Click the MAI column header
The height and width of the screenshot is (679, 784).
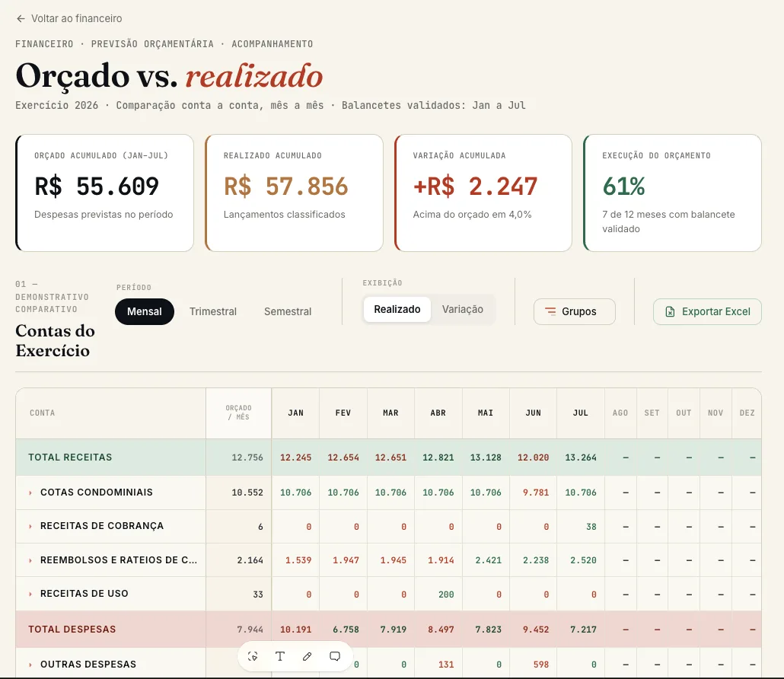[486, 413]
